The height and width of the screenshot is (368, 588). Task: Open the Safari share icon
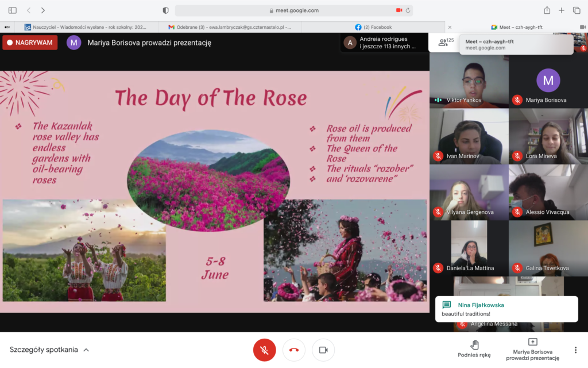547,10
